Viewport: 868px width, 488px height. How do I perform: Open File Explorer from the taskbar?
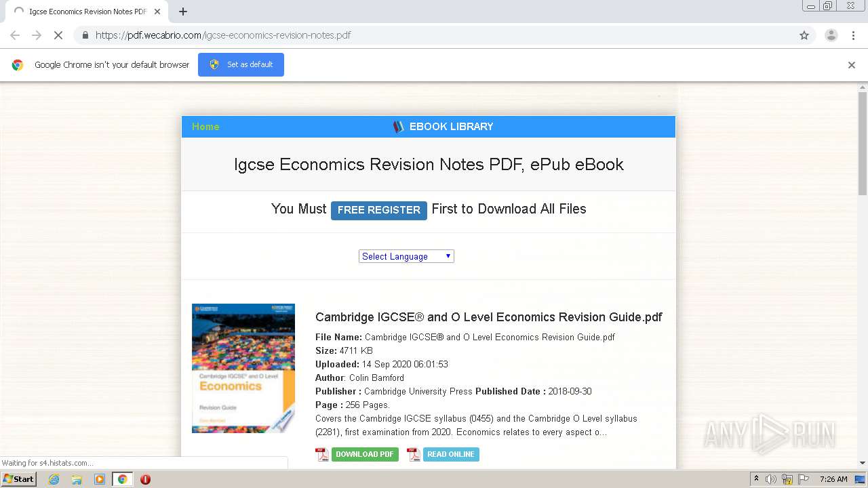[77, 479]
